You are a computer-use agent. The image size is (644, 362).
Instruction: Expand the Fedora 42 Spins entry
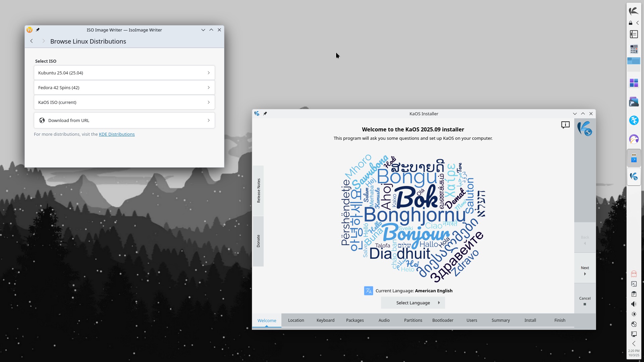click(x=124, y=87)
